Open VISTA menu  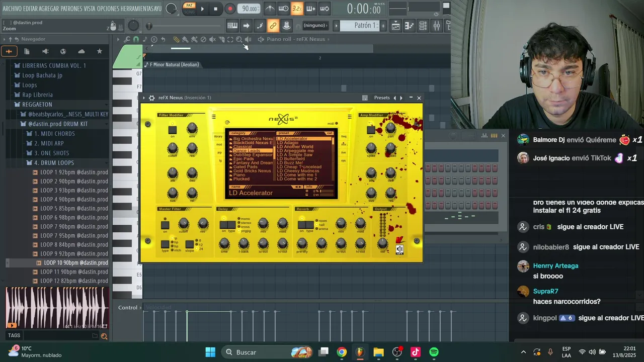tap(90, 9)
